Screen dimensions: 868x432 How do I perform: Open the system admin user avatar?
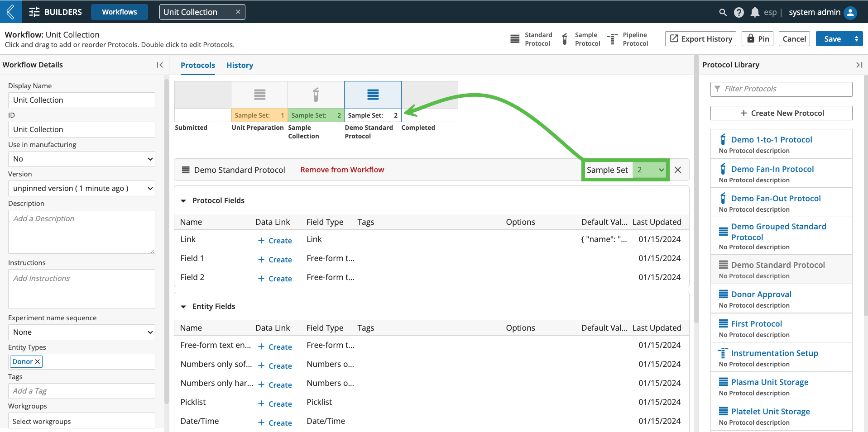850,12
